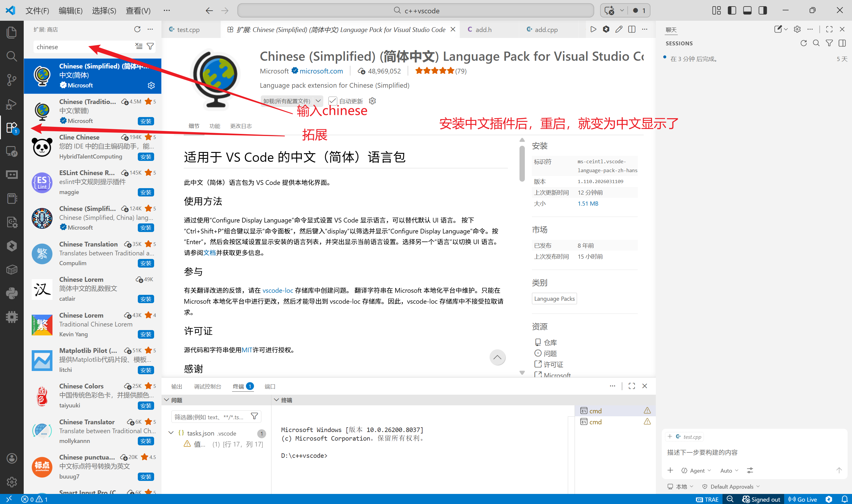Filter extensions using the funnel icon
Screen dimensions: 852x504
[x=150, y=46]
